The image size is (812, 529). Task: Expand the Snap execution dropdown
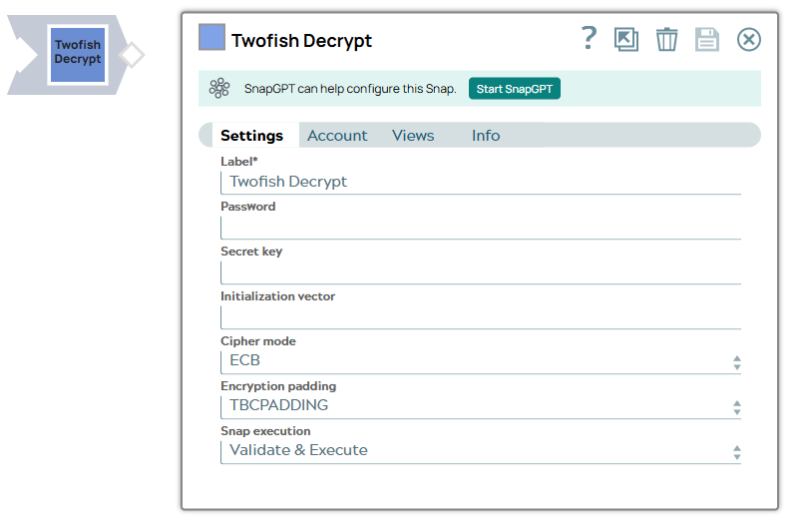click(x=480, y=451)
